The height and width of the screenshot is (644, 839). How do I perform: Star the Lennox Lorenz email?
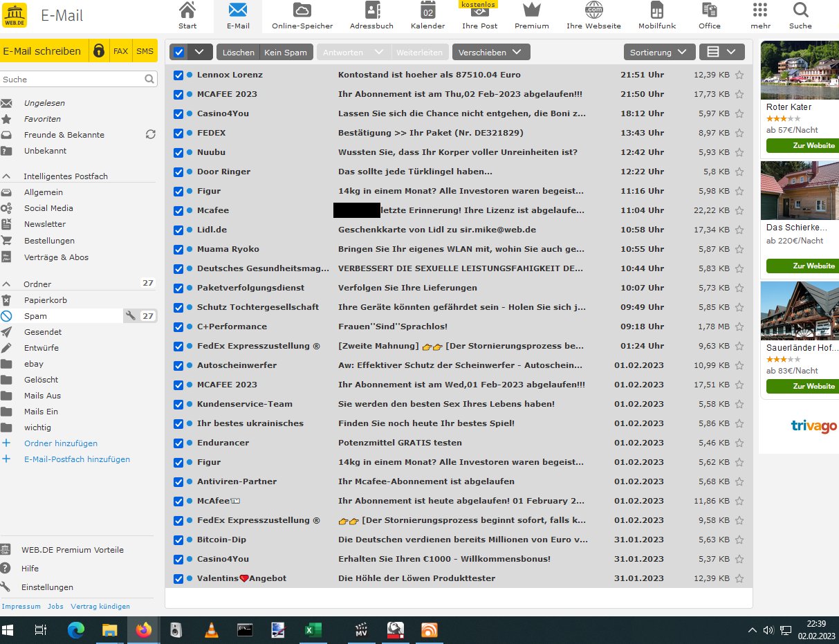[x=739, y=75]
